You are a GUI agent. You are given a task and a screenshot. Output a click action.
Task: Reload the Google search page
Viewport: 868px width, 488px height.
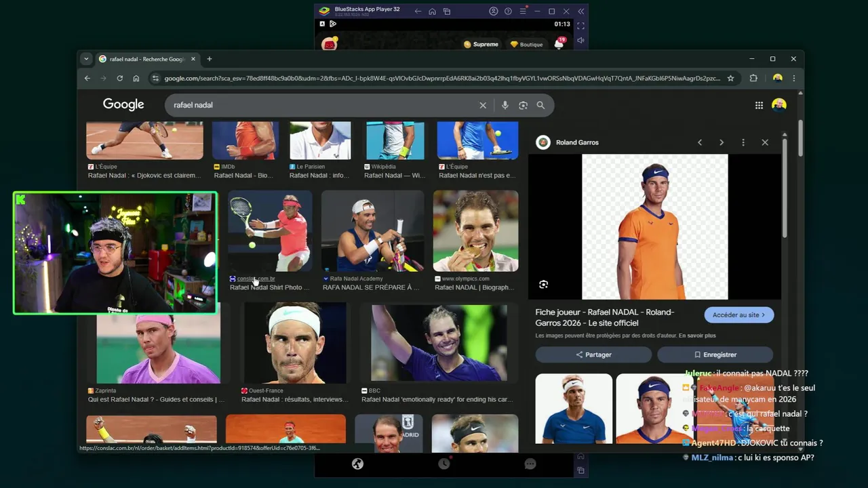(119, 78)
